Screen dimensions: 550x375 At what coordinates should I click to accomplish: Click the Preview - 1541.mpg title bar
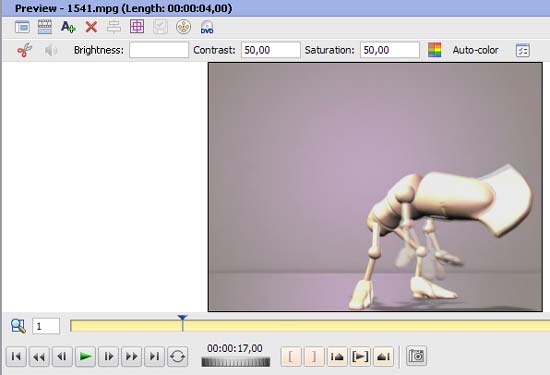276,8
